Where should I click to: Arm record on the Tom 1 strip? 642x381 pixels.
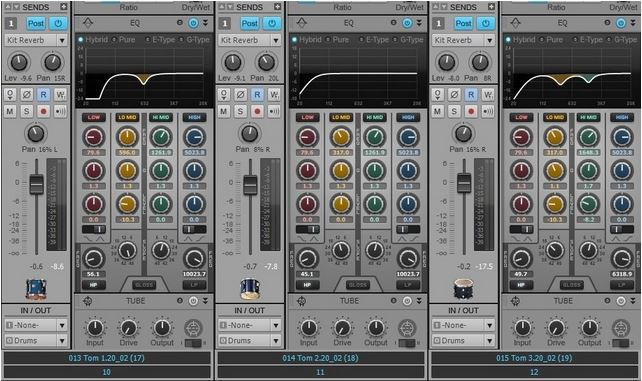pos(43,111)
